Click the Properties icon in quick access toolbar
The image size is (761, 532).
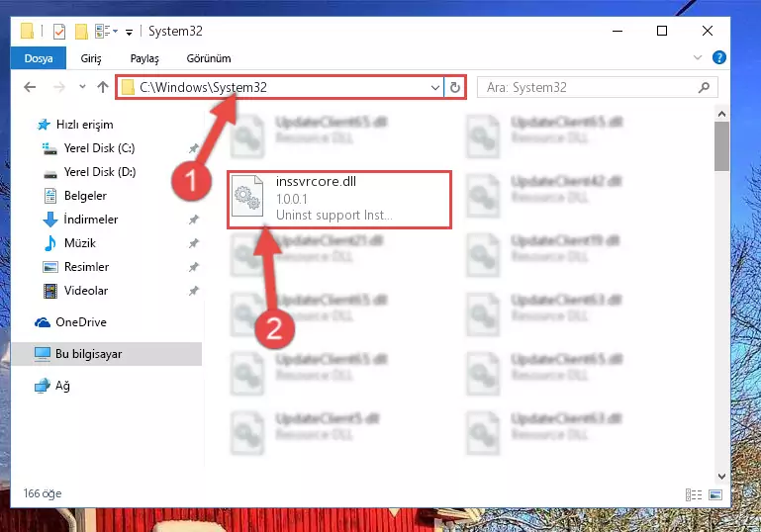coord(58,32)
